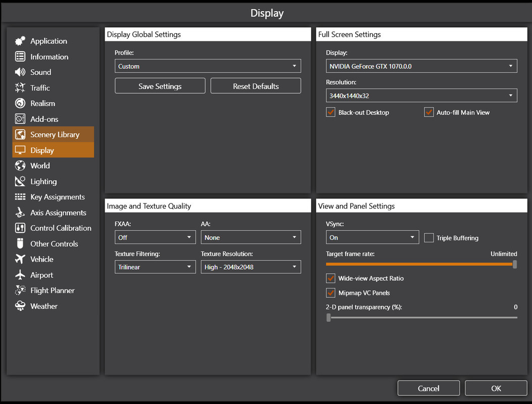Viewport: 532px width, 404px height.
Task: Disable Mipmap VC Panels checkbox
Action: (x=330, y=293)
